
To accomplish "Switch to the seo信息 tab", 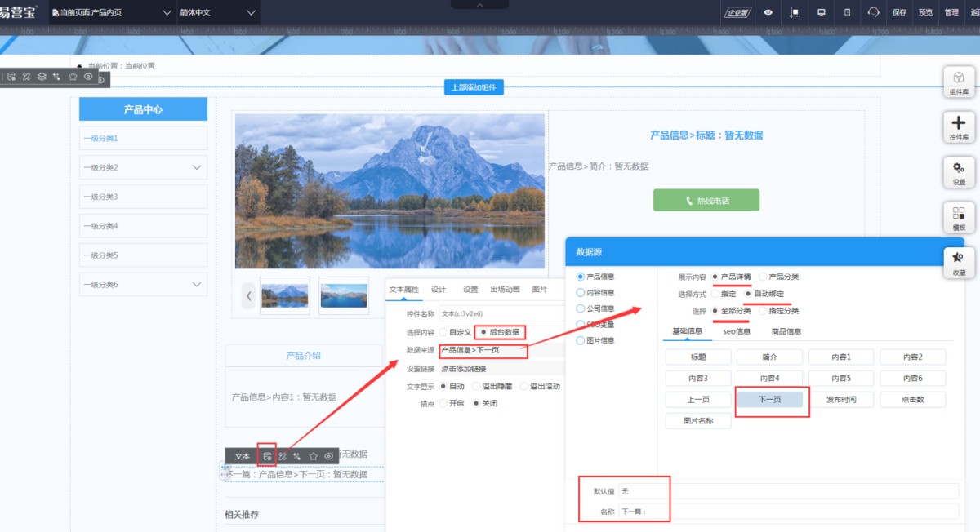I will coord(736,331).
